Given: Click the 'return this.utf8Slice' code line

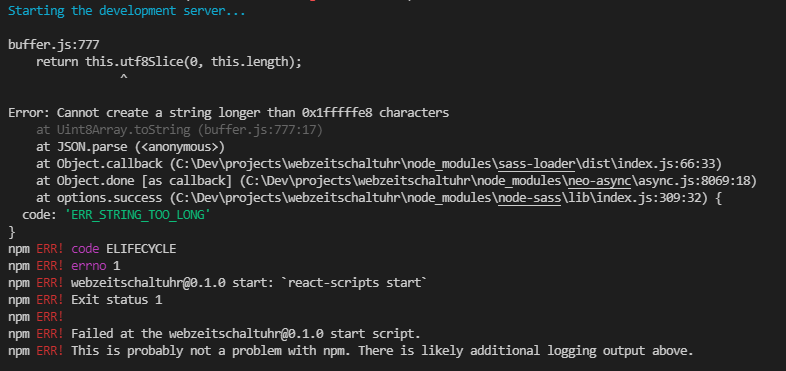Looking at the screenshot, I should pos(169,62).
